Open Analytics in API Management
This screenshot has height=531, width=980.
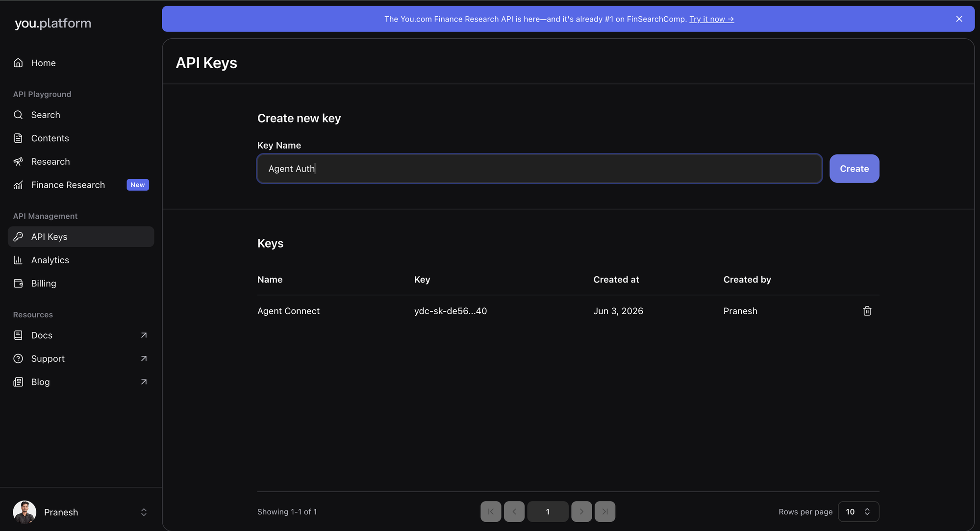[81, 260]
